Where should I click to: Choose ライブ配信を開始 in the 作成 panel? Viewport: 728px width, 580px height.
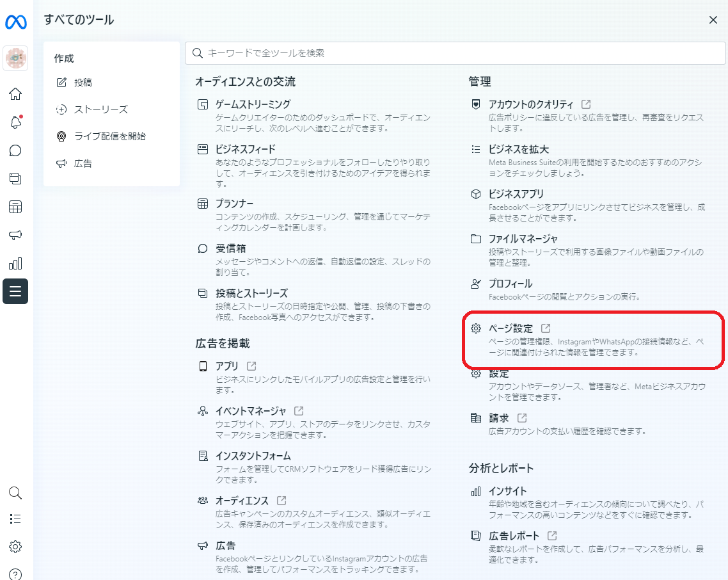pyautogui.click(x=109, y=136)
